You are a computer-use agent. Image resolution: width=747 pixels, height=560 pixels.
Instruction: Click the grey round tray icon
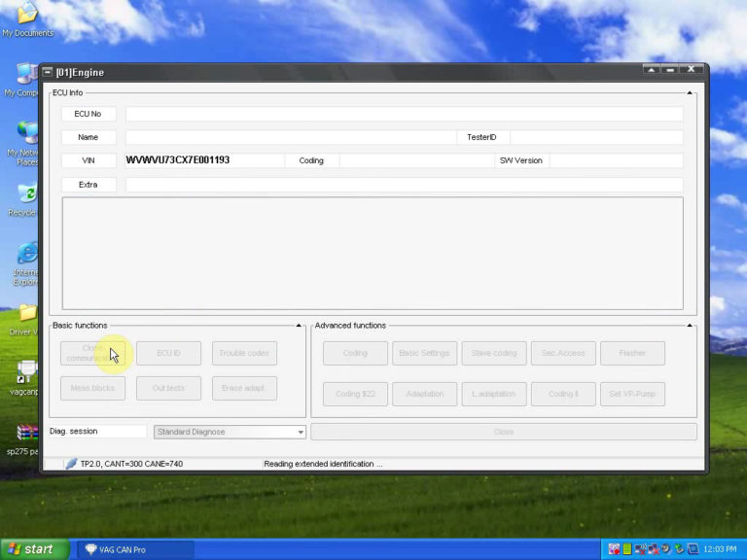[x=666, y=549]
